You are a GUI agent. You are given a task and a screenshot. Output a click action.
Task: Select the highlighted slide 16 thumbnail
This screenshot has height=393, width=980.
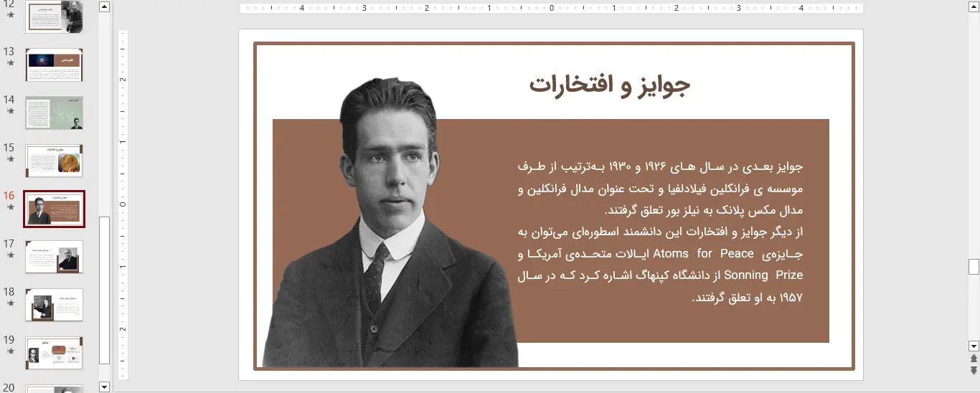coord(55,209)
